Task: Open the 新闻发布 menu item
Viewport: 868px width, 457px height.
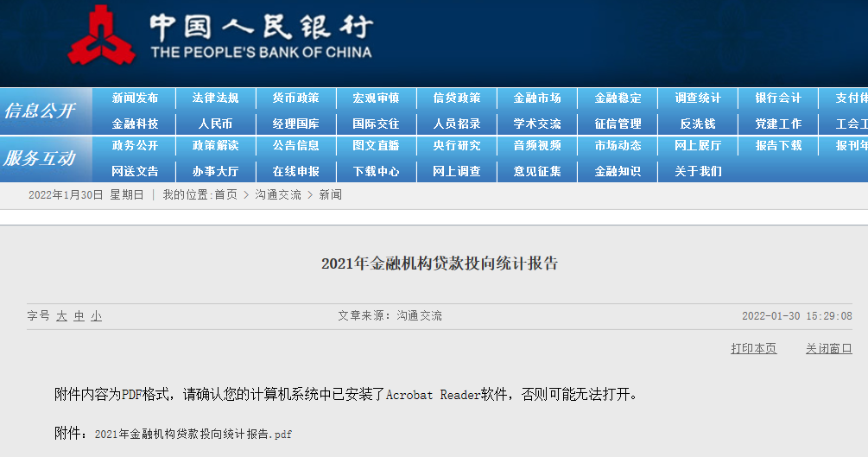Action: [x=135, y=98]
